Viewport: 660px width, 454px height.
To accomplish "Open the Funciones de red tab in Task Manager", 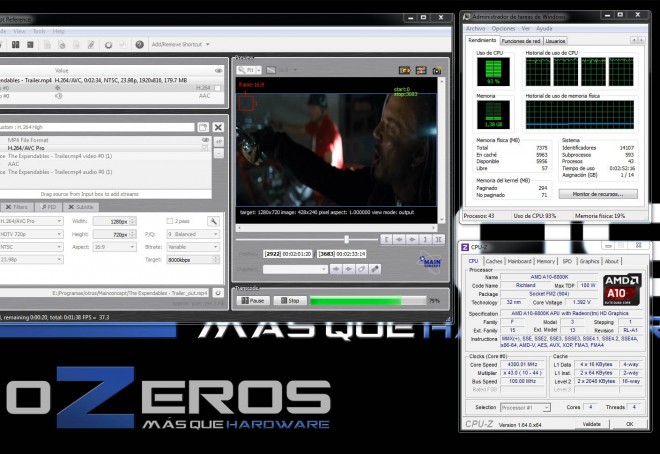I will pyautogui.click(x=521, y=41).
